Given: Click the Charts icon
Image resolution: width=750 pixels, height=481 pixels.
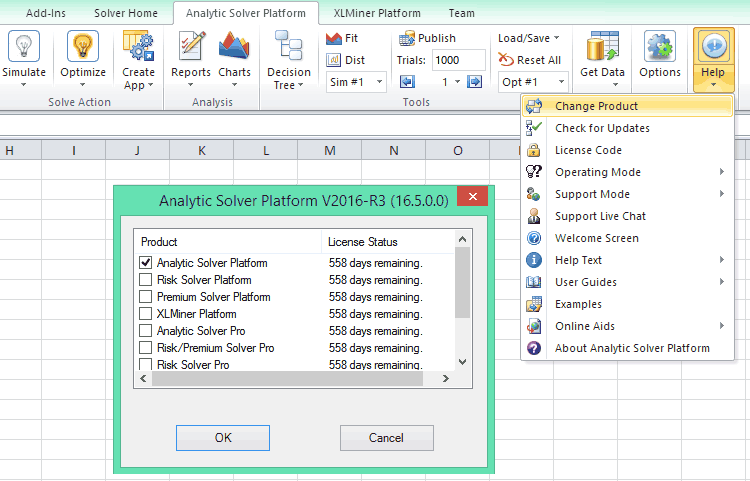Looking at the screenshot, I should click(234, 47).
